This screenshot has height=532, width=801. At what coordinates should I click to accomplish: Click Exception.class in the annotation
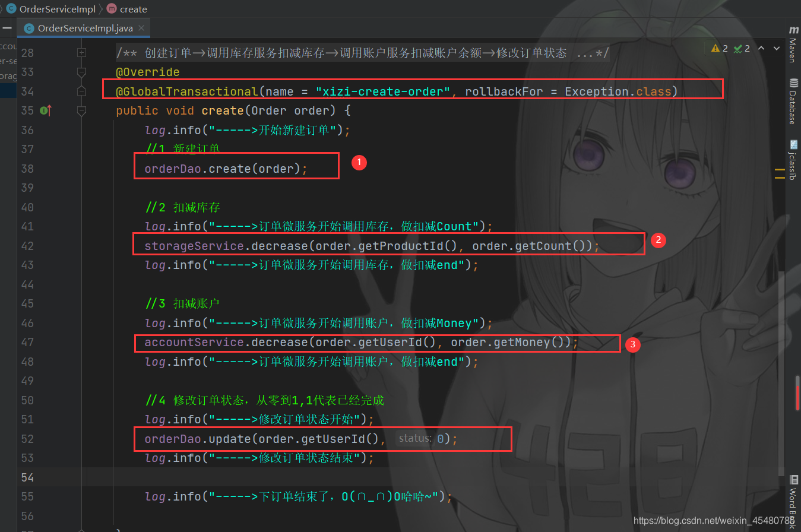(x=618, y=91)
